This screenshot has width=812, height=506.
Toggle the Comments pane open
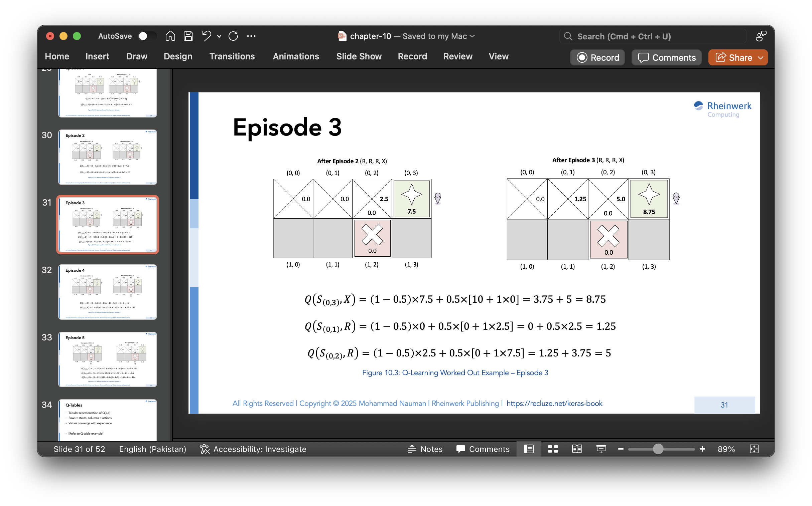483,449
